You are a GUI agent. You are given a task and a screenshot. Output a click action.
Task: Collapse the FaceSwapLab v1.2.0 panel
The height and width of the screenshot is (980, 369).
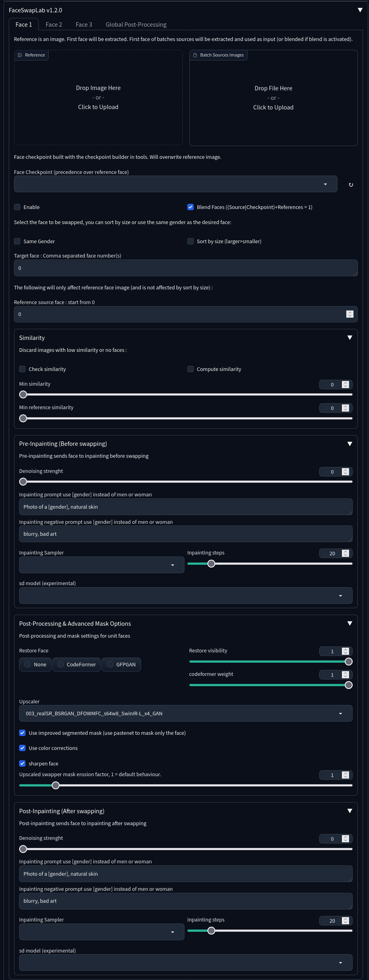pyautogui.click(x=360, y=10)
